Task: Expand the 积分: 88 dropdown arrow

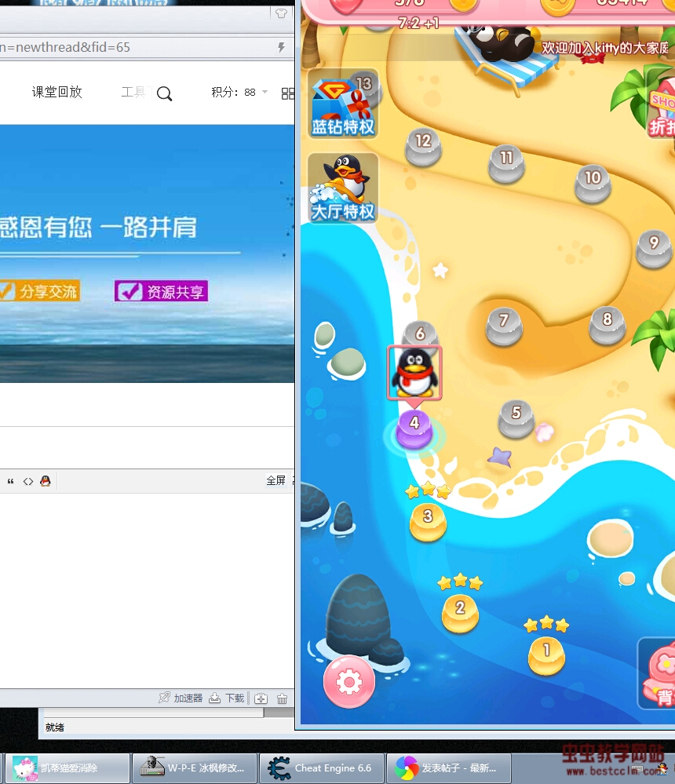Action: point(265,92)
